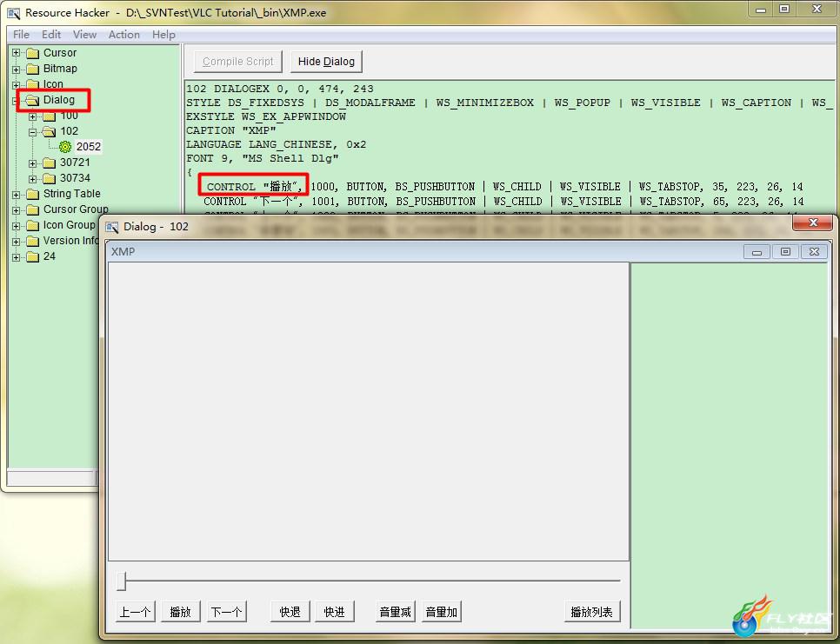840x644 pixels.
Task: Click the Resource Hacker title bar icon
Action: [x=14, y=13]
